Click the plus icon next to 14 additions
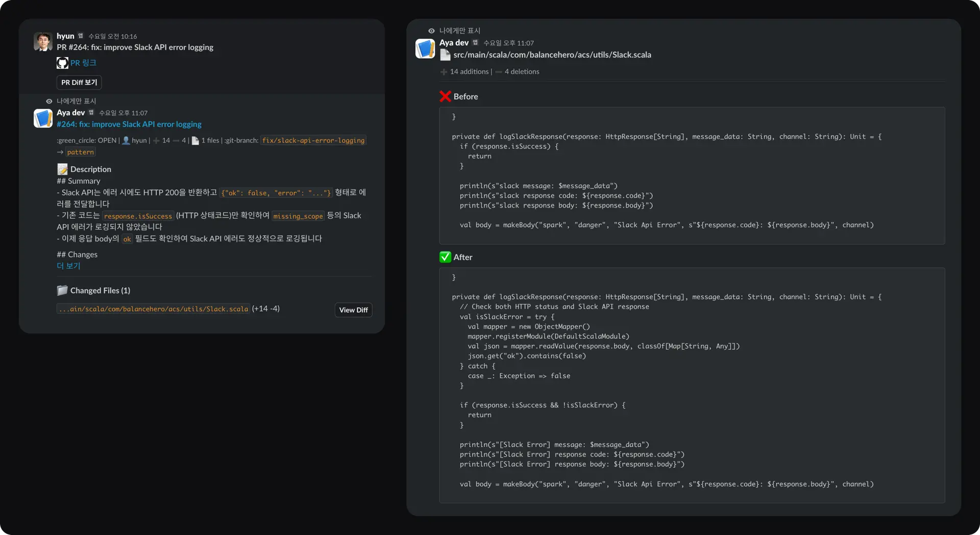This screenshot has width=980, height=535. [444, 72]
